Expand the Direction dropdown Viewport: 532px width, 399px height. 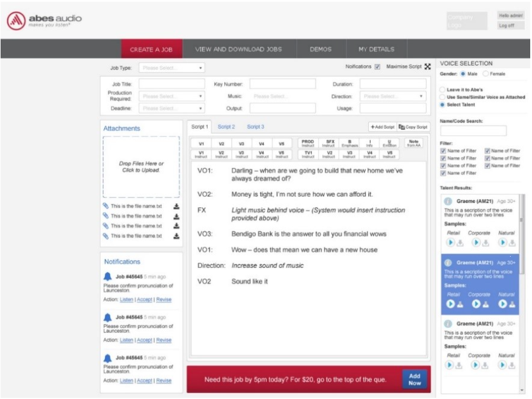[x=393, y=96]
